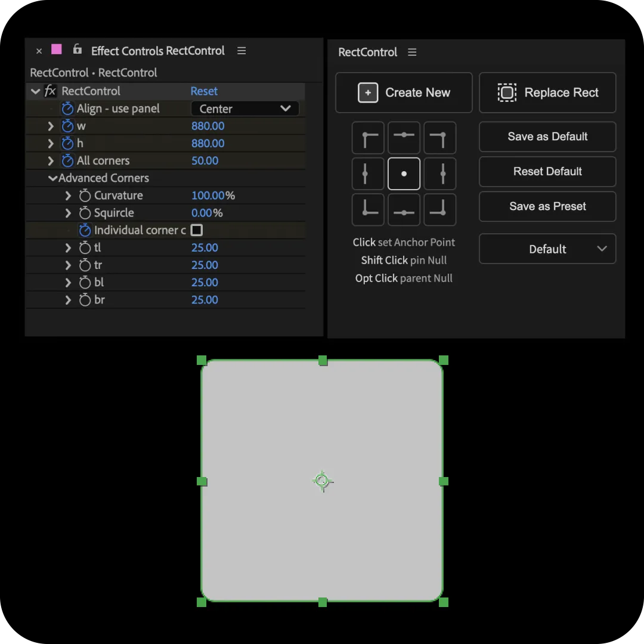Expand the bl property

pos(68,282)
